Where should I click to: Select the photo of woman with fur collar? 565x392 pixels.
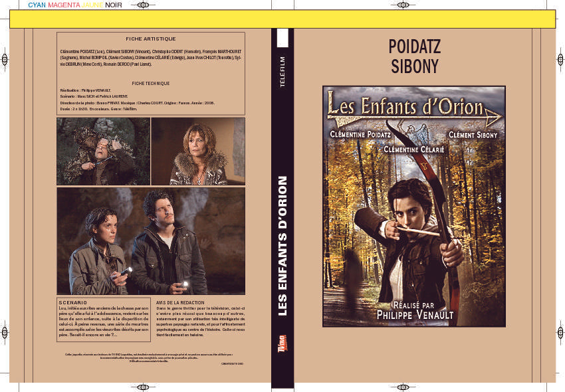(198, 151)
